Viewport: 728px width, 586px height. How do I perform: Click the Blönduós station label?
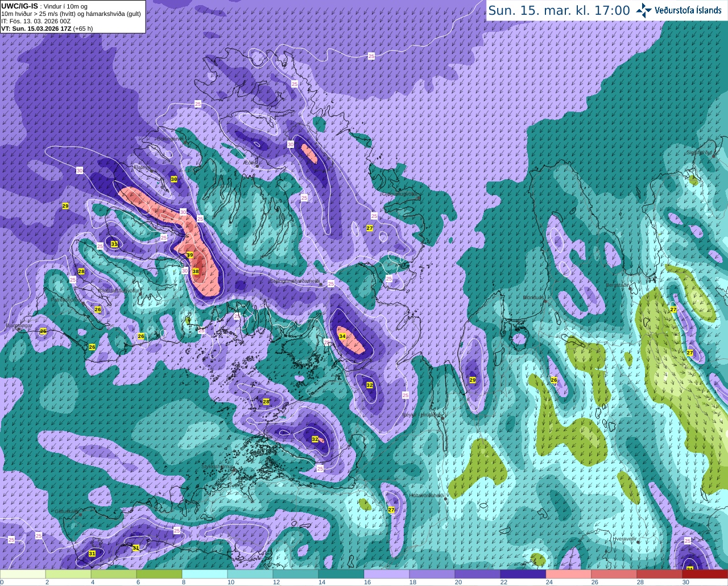tap(534, 297)
